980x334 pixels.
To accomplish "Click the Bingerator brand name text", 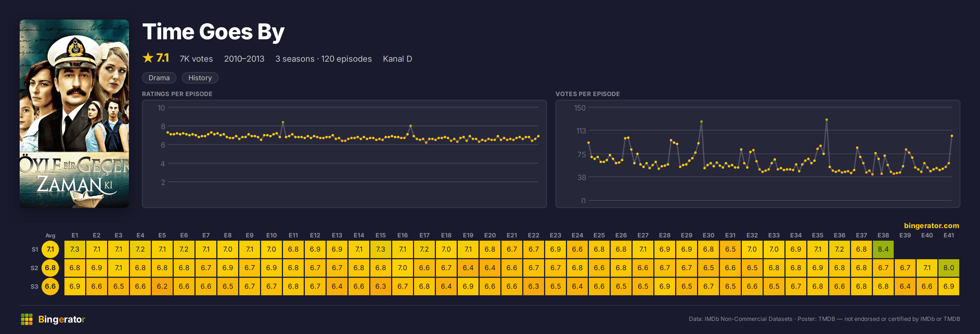I will 62,319.
